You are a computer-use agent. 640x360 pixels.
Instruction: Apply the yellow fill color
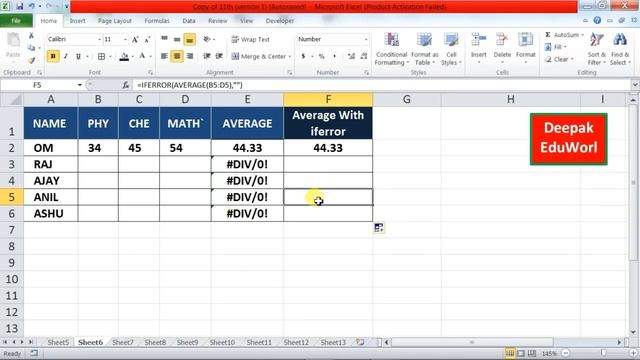[x=124, y=56]
